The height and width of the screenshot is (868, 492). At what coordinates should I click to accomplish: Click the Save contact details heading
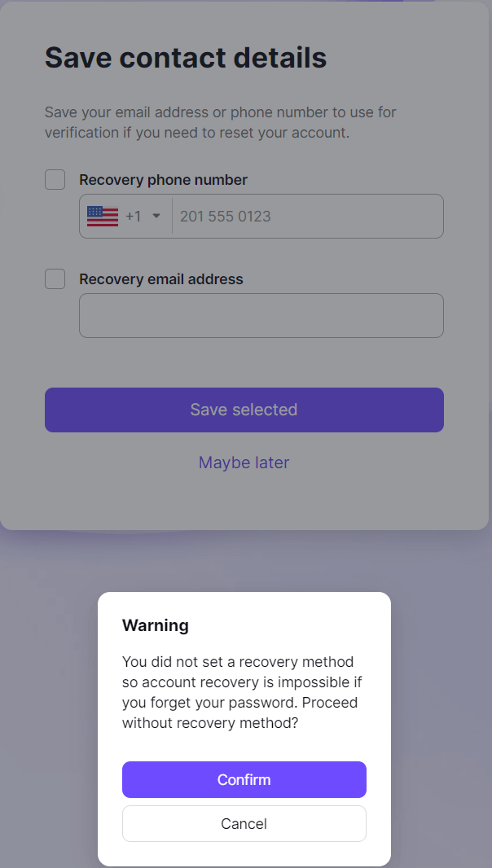tap(186, 58)
